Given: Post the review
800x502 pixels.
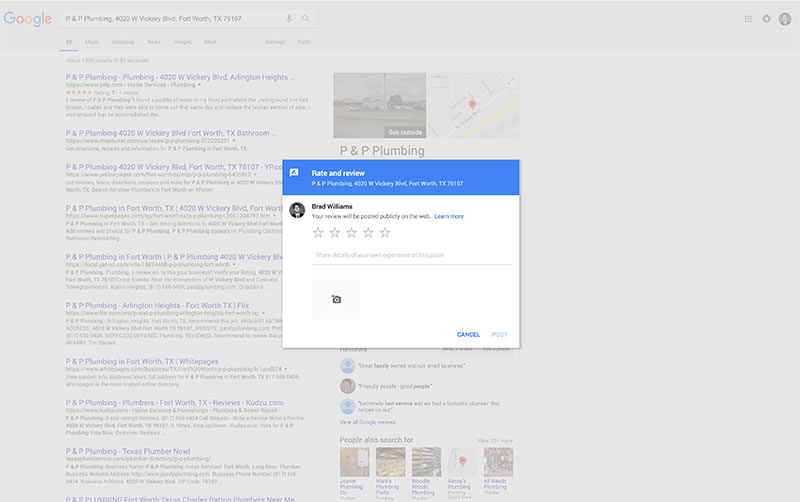Looking at the screenshot, I should pos(499,335).
